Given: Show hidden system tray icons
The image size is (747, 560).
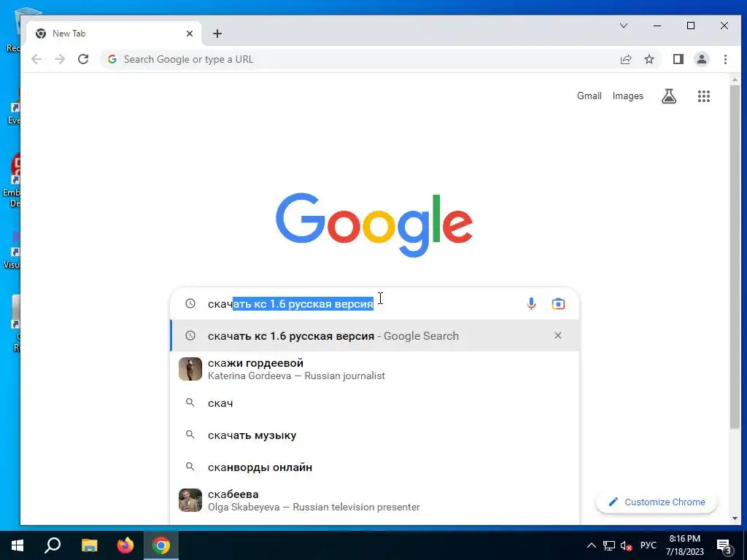Looking at the screenshot, I should click(591, 545).
